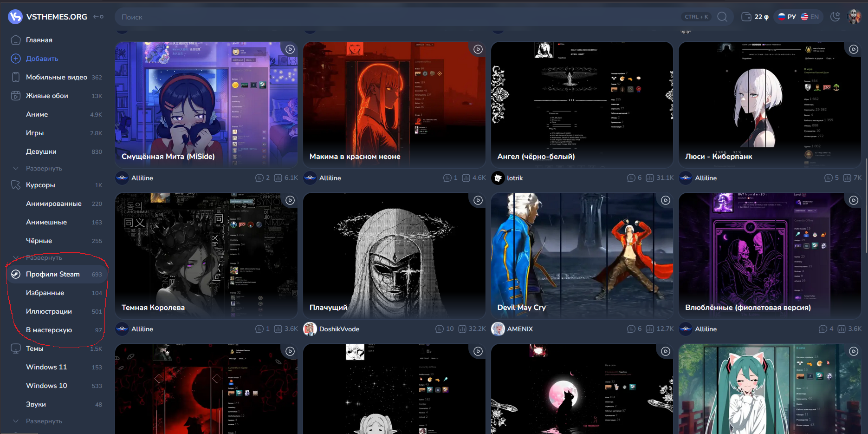Open the user avatar menu
This screenshot has height=434, width=868.
(854, 17)
